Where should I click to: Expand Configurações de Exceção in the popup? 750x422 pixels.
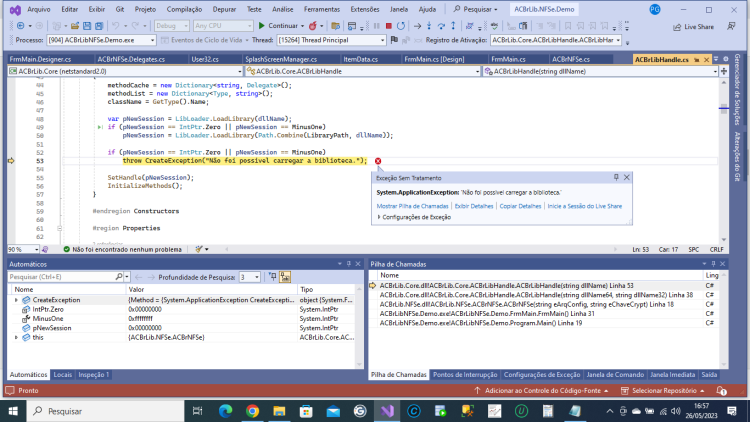click(379, 217)
